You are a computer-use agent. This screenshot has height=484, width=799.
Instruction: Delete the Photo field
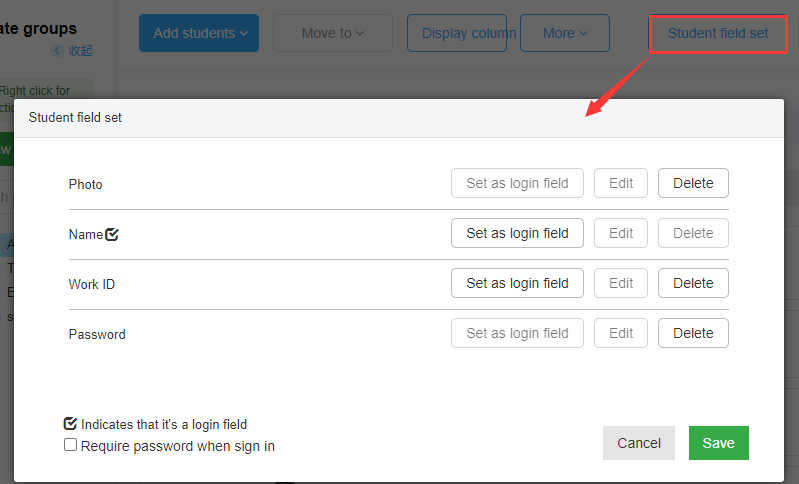pos(693,183)
